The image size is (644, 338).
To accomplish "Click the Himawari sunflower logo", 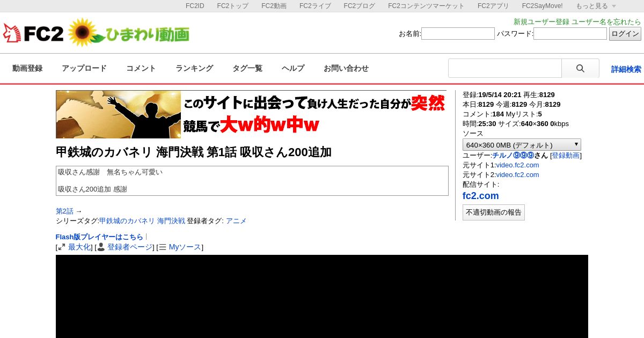I will 129,33.
